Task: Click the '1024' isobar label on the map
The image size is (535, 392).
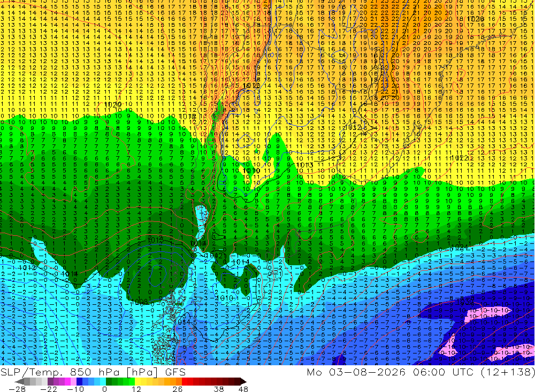Action: 459,247
